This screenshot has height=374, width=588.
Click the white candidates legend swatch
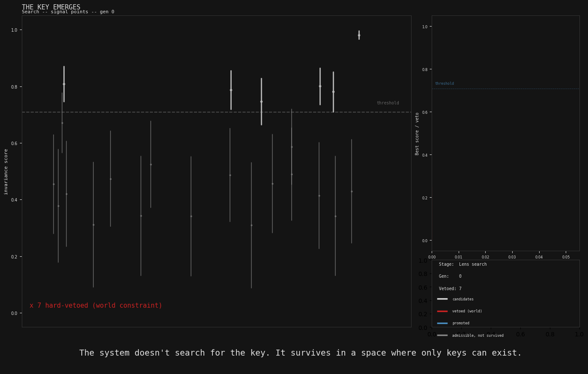click(442, 299)
